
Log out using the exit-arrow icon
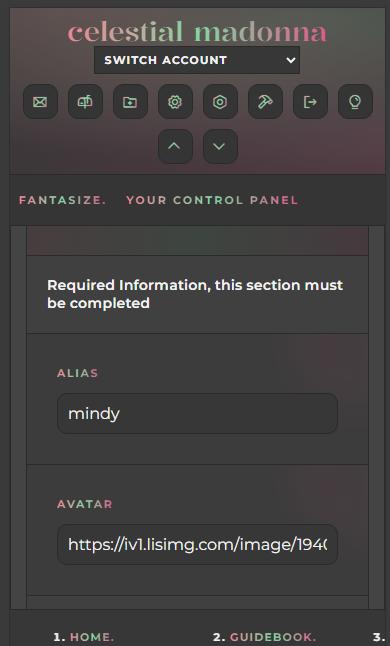pos(311,102)
